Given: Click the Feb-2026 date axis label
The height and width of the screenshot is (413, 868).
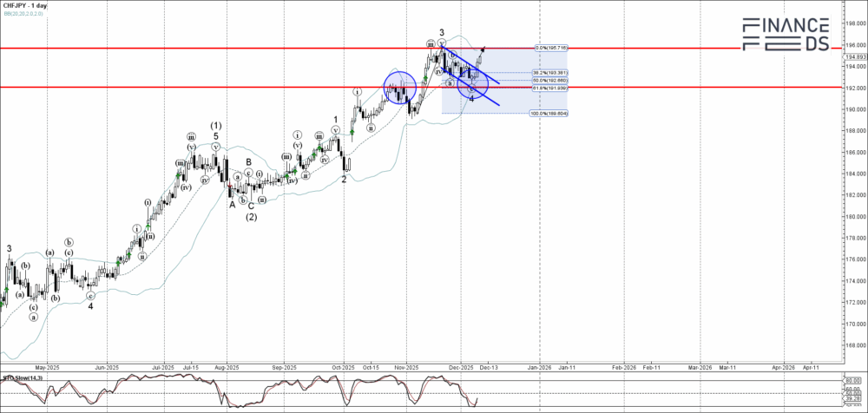Looking at the screenshot, I should pos(623,367).
